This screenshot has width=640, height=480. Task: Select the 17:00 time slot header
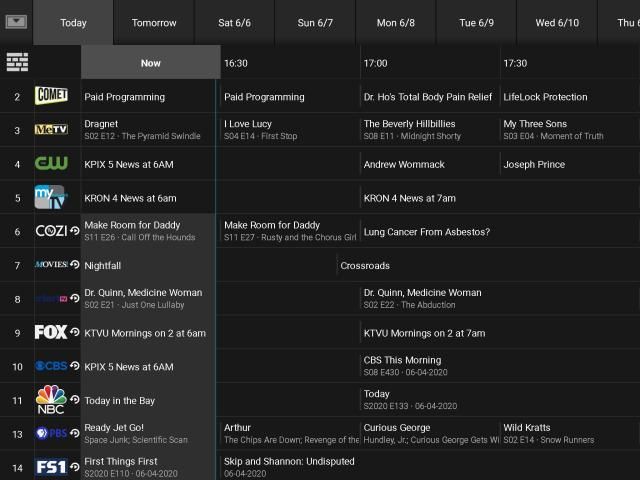(x=376, y=63)
